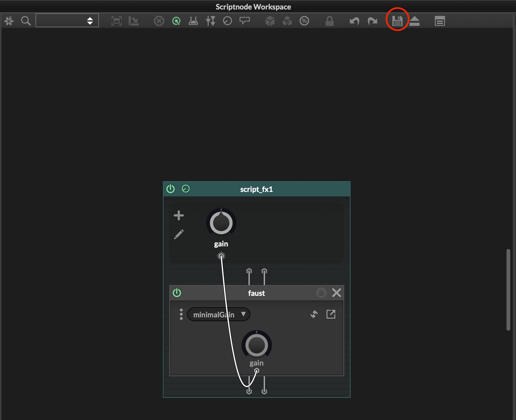This screenshot has height=420, width=516.
Task: Open the properties panel icon
Action: 440,21
